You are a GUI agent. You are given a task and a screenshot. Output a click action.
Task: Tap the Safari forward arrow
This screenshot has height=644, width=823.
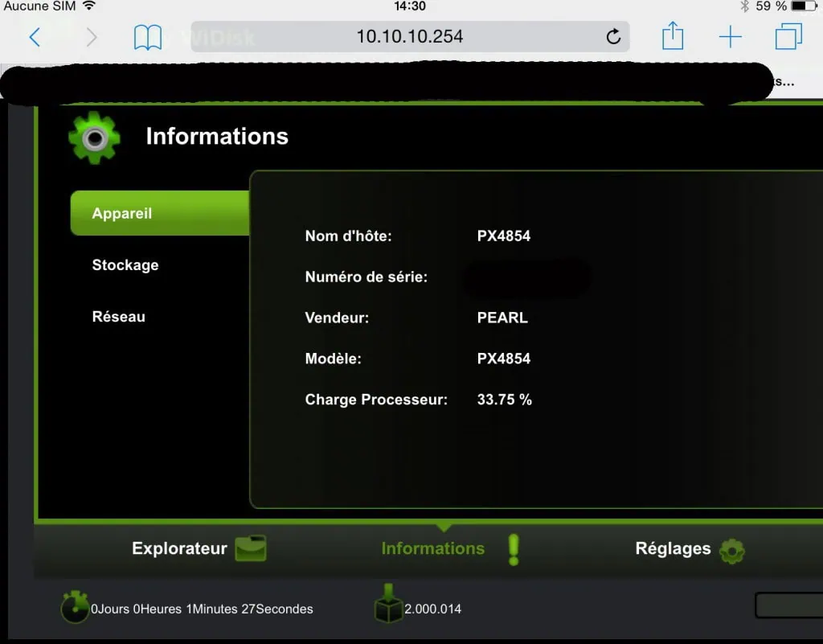91,37
